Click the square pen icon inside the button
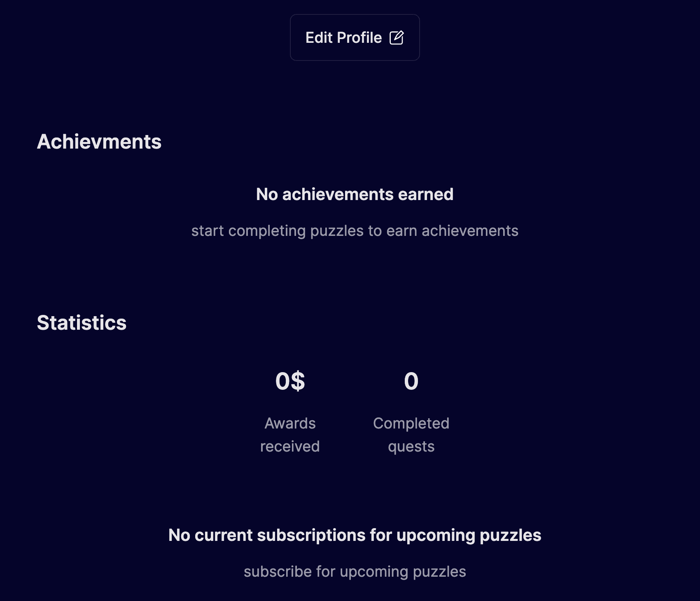Image resolution: width=700 pixels, height=601 pixels. tap(396, 37)
